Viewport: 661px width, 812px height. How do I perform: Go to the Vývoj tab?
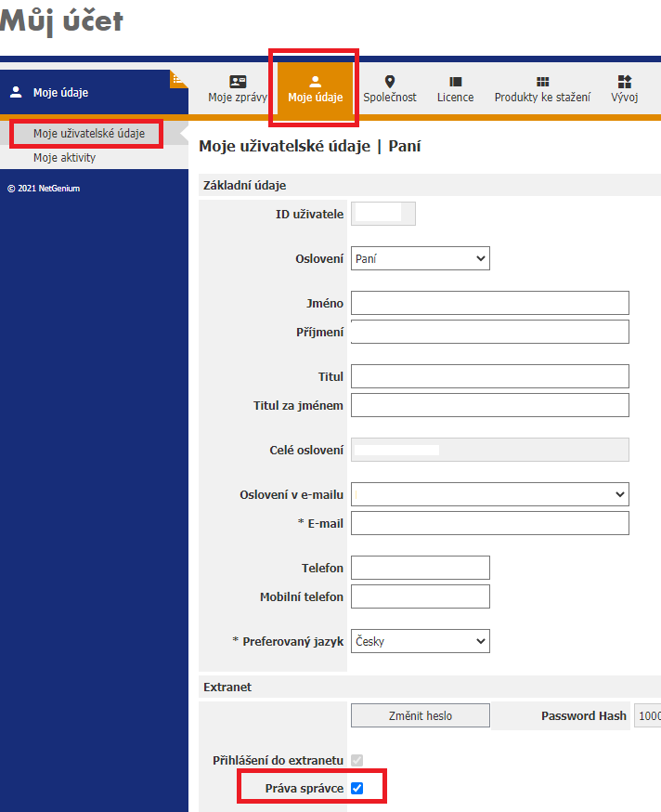[624, 89]
